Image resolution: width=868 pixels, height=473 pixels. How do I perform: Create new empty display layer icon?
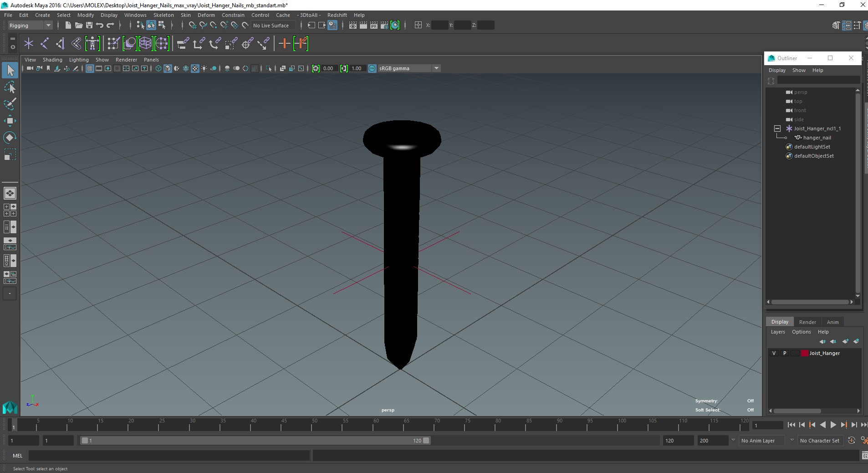[846, 341]
